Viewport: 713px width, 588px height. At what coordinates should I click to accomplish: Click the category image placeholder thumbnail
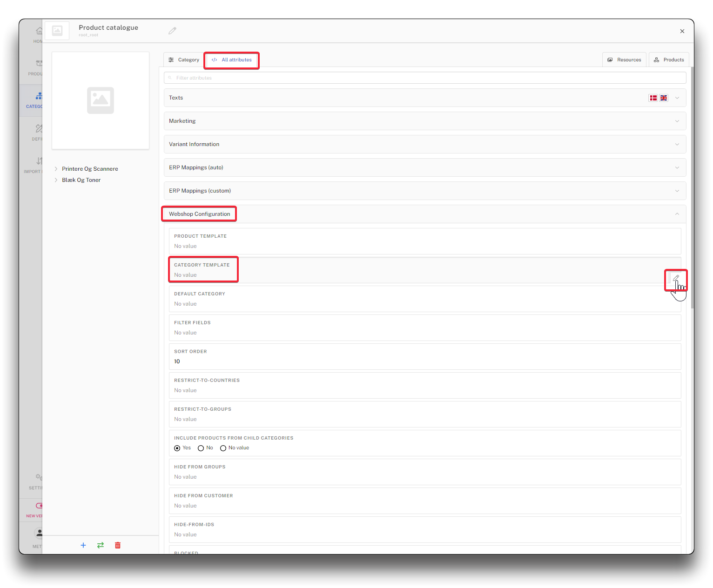pyautogui.click(x=101, y=100)
